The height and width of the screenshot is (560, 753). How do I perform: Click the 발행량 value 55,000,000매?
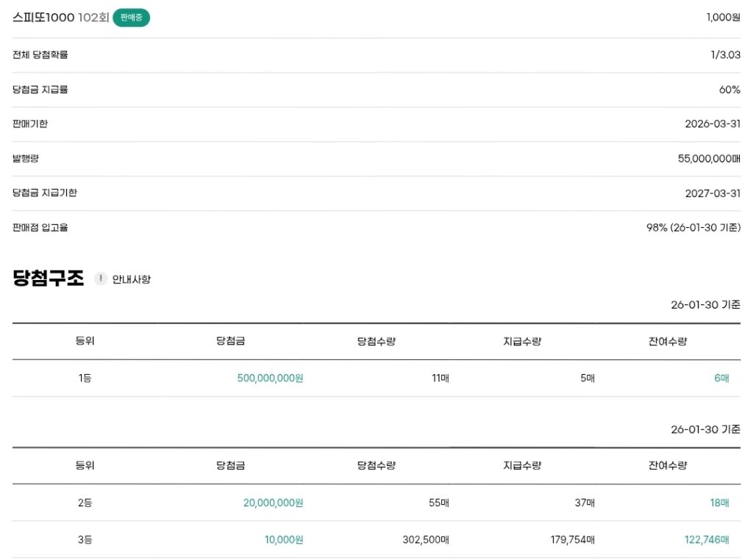coord(709,158)
